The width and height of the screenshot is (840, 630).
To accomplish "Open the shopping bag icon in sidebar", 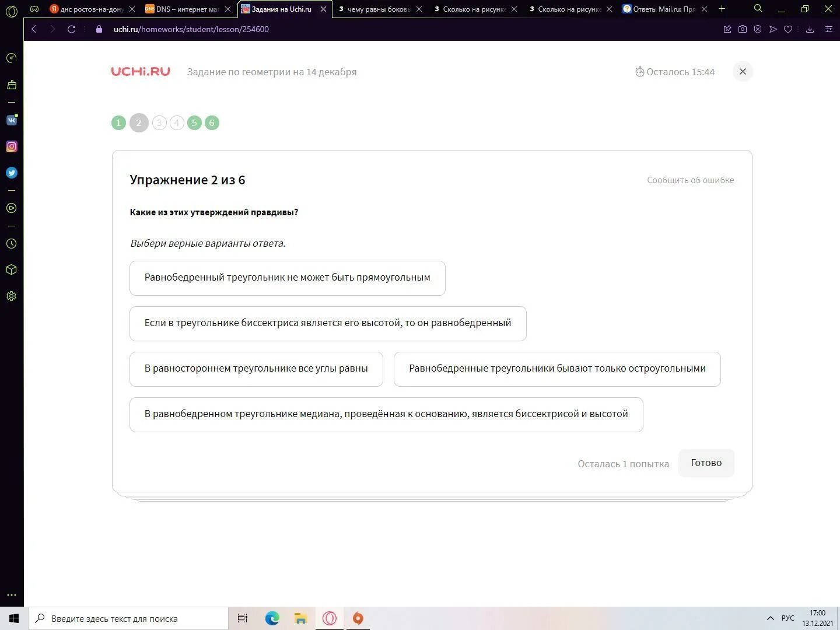I will pos(11,85).
